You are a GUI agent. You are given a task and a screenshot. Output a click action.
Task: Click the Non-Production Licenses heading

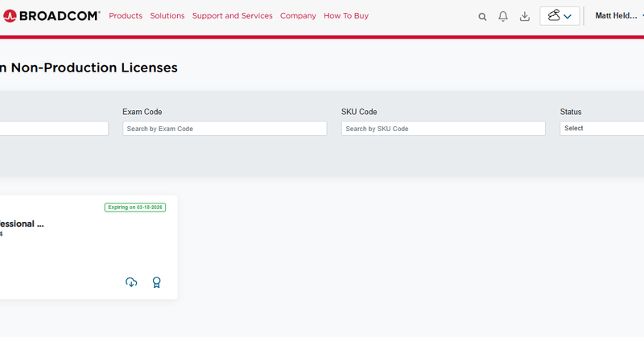coord(89,68)
